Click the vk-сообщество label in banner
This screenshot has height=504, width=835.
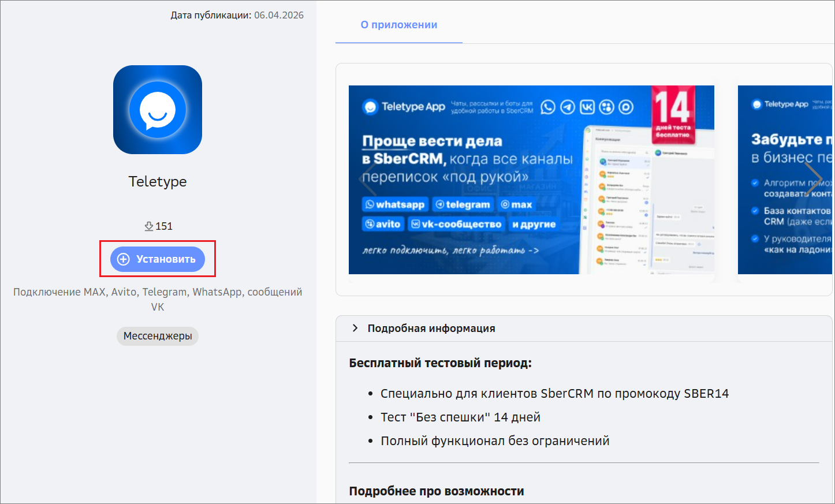pyautogui.click(x=456, y=224)
